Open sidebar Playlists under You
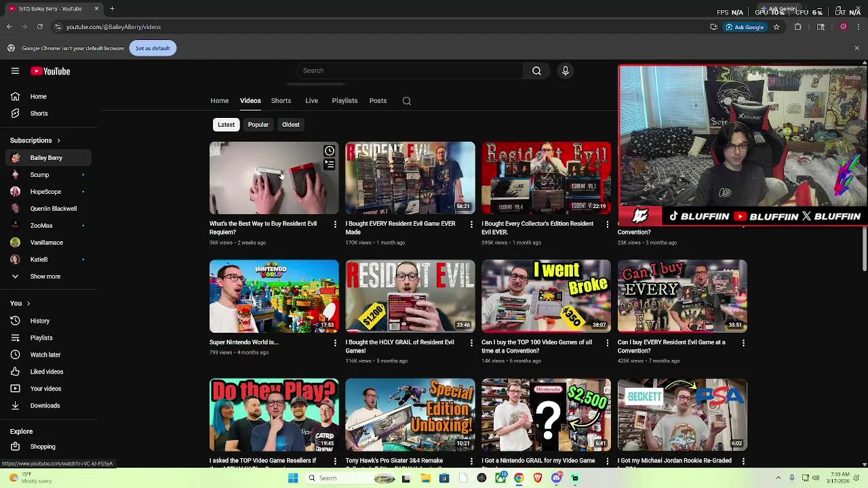Screen dimensions: 868x488 point(47,338)
